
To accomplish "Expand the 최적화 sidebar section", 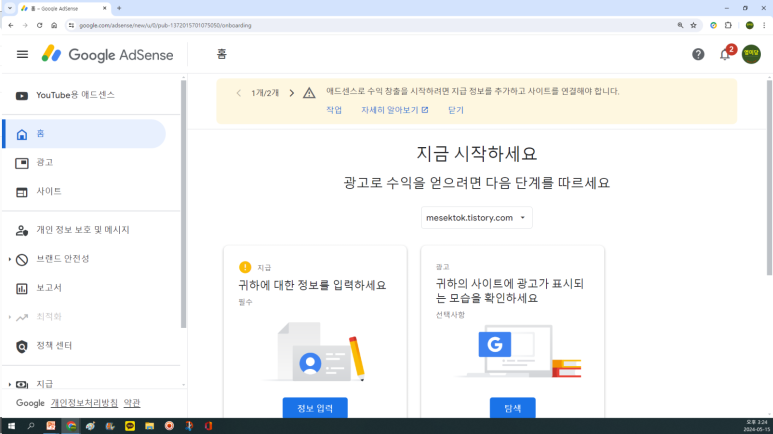I will click(9, 317).
